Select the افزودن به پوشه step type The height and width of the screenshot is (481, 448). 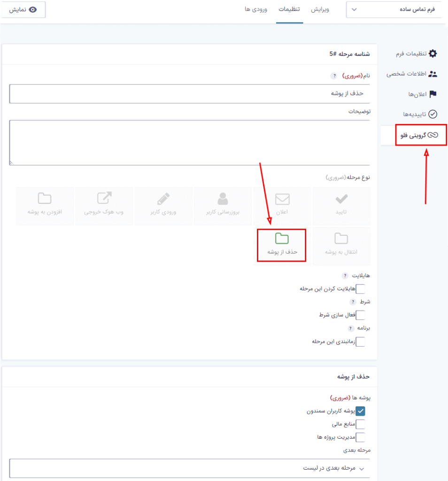coord(45,206)
